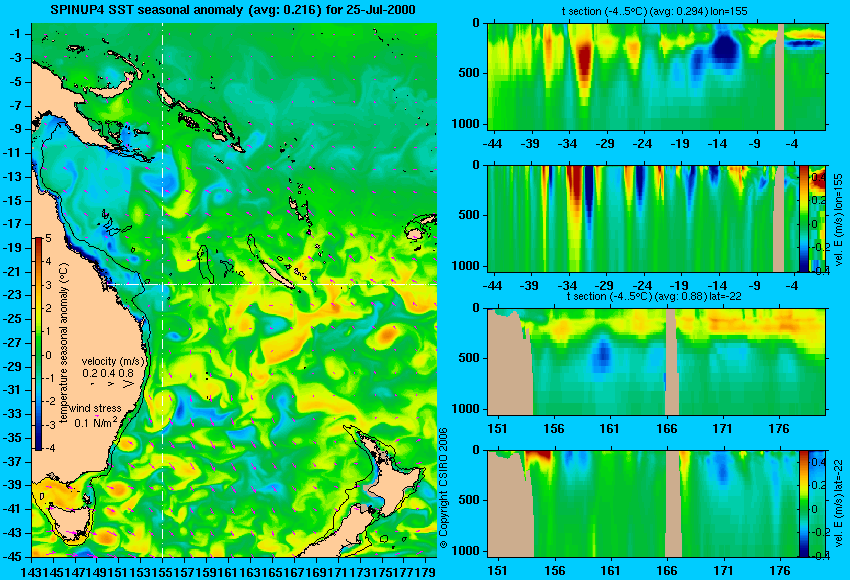Image resolution: width=850 pixels, height=580 pixels.
Task: Click the velocity color bar beside lat=-22 plot
Action: click(x=803, y=504)
